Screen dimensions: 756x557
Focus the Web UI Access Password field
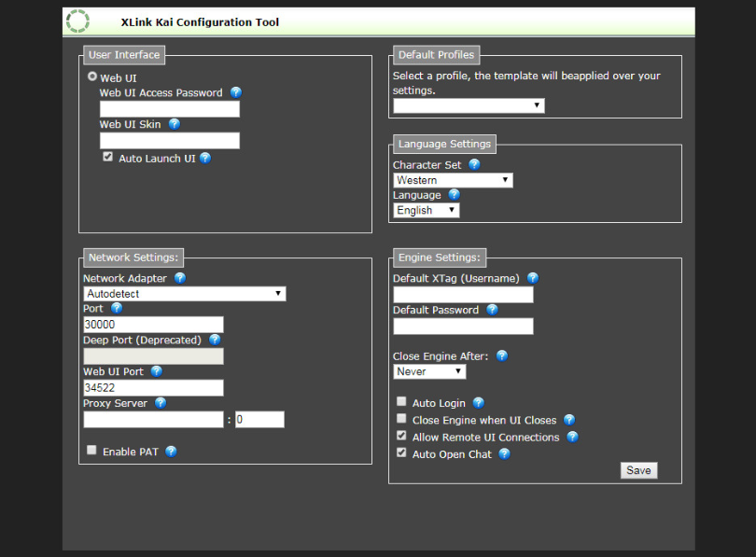[x=170, y=109]
